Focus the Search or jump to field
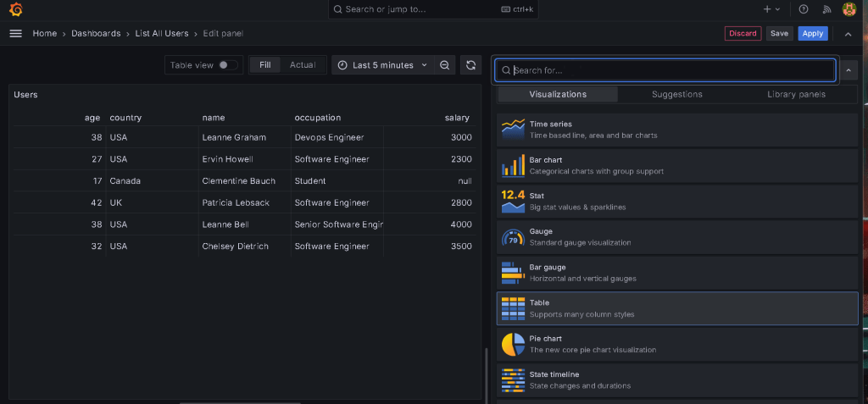The image size is (868, 404). pos(433,9)
